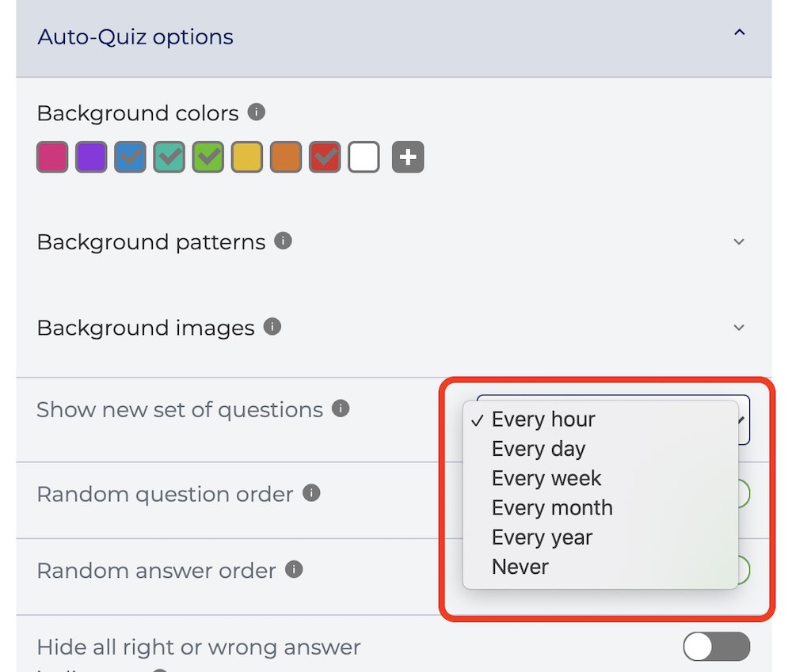This screenshot has height=672, width=792.
Task: Toggle Hide all right or wrong answer switch
Action: click(716, 647)
